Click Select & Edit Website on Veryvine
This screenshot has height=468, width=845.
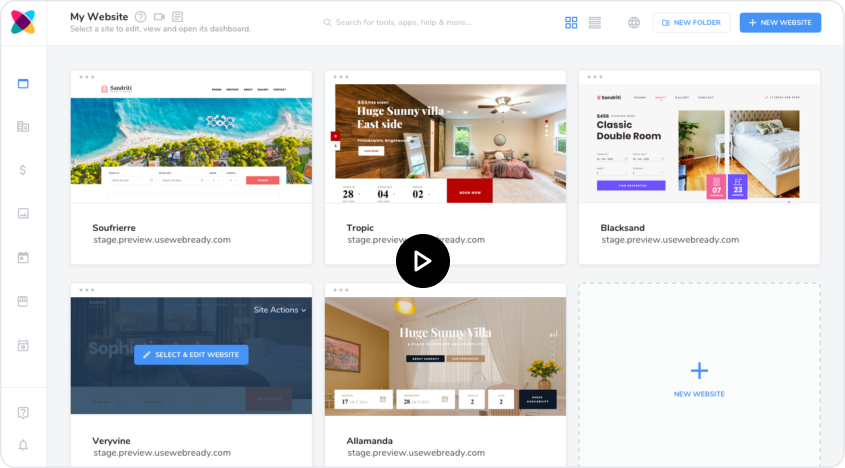click(x=191, y=355)
